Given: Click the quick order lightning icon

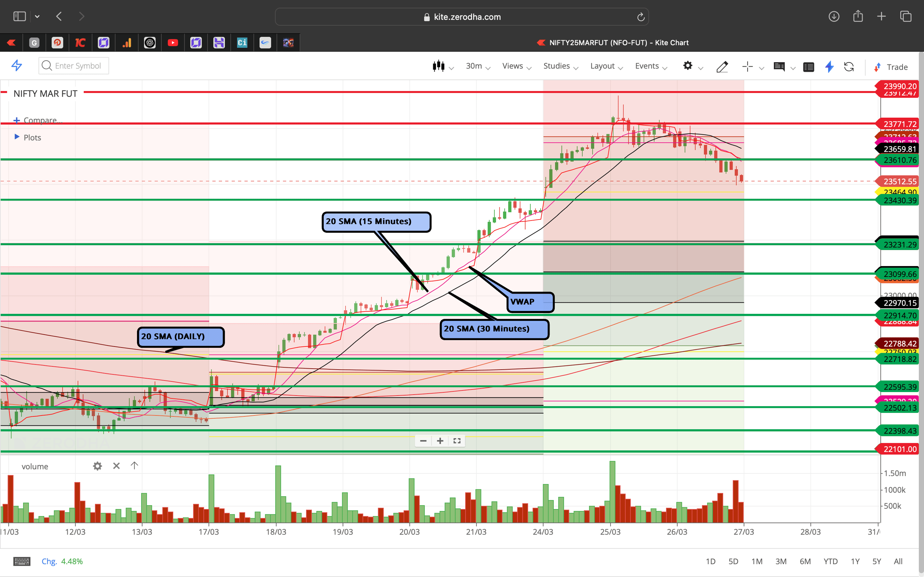Looking at the screenshot, I should (829, 67).
